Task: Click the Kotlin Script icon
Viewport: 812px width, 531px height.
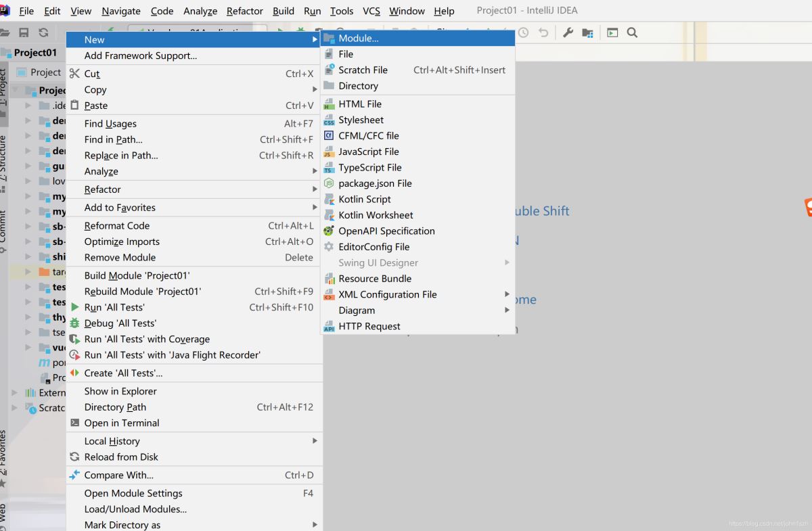Action: click(329, 200)
